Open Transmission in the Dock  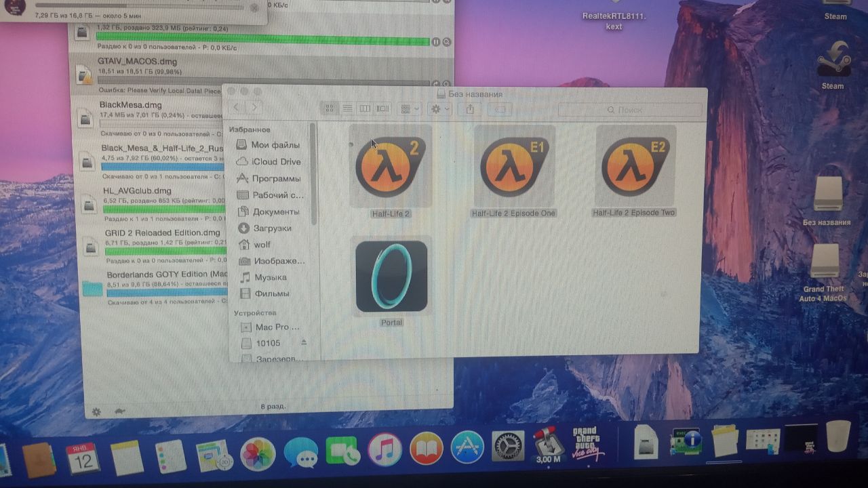click(x=549, y=445)
